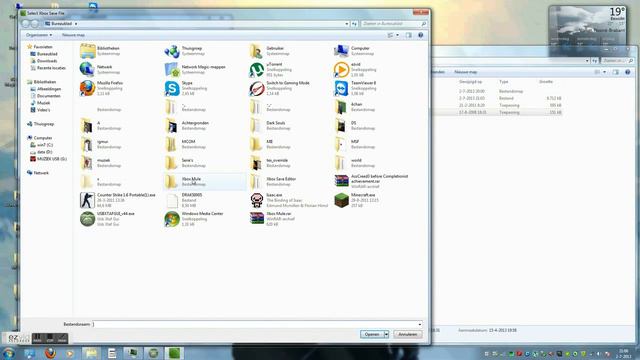
Task: Open the Dark Souls folder
Action: tap(257, 126)
